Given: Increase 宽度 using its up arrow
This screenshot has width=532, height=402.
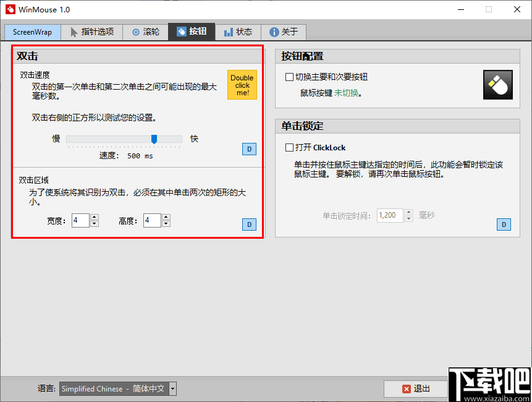Looking at the screenshot, I should (94, 216).
